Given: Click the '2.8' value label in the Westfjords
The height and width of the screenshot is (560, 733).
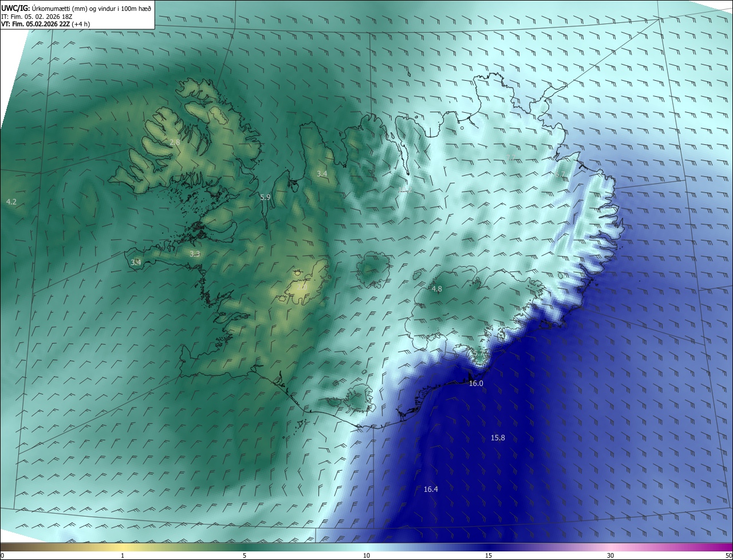Looking at the screenshot, I should [x=175, y=142].
